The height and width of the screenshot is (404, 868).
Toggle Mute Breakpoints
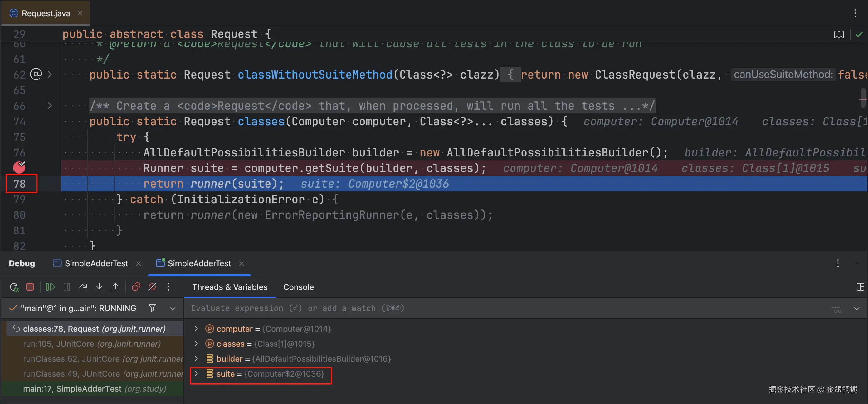(152, 287)
